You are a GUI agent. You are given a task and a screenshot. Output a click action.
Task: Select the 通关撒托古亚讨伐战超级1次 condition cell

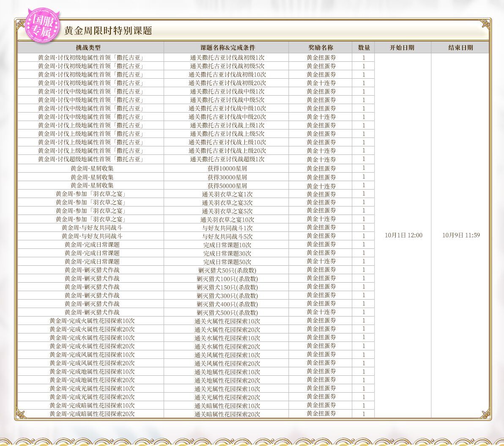[227, 159]
